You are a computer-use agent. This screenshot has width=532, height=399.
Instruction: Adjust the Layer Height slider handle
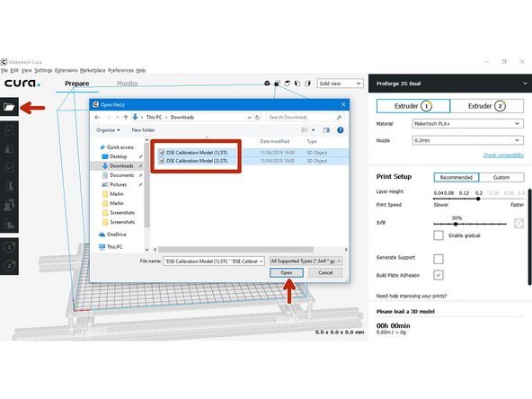[x=478, y=199]
